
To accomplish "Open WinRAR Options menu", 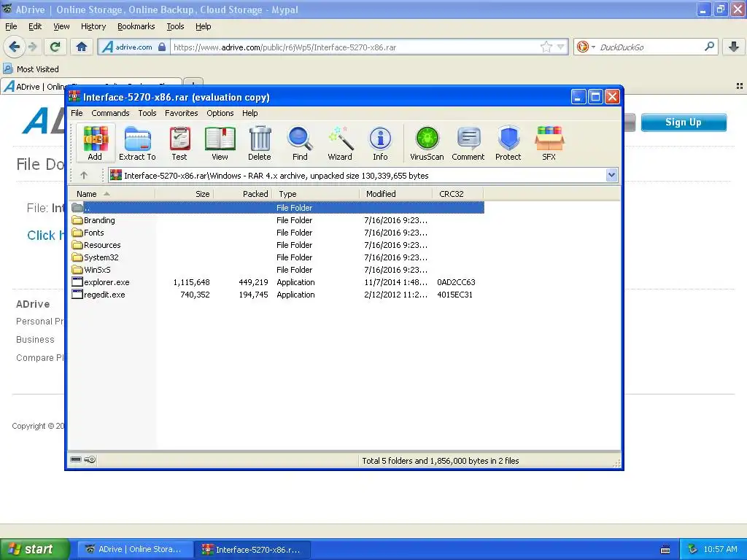I will [220, 113].
